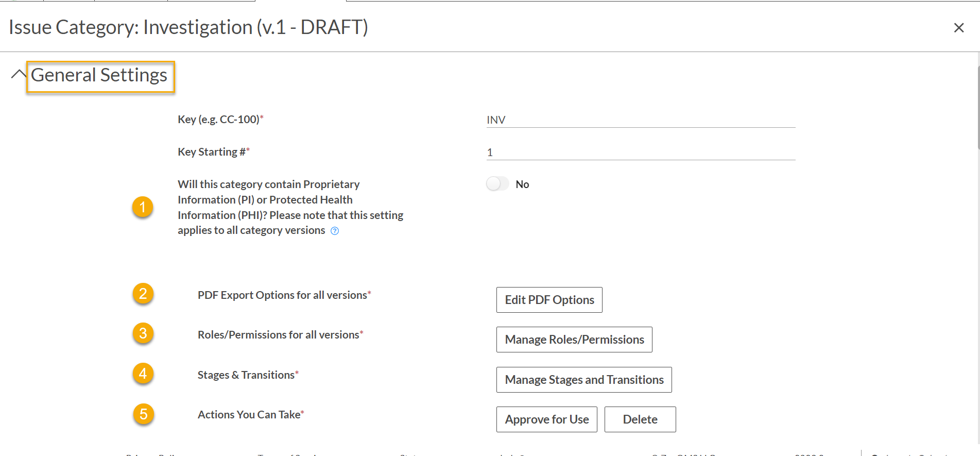
Task: Click the orange number 3 marker
Action: coord(143,333)
